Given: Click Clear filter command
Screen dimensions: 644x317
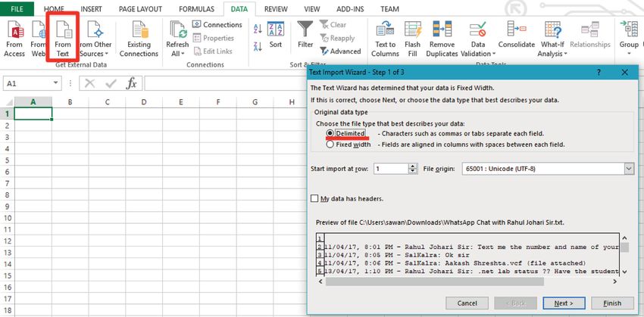Looking at the screenshot, I should [333, 25].
